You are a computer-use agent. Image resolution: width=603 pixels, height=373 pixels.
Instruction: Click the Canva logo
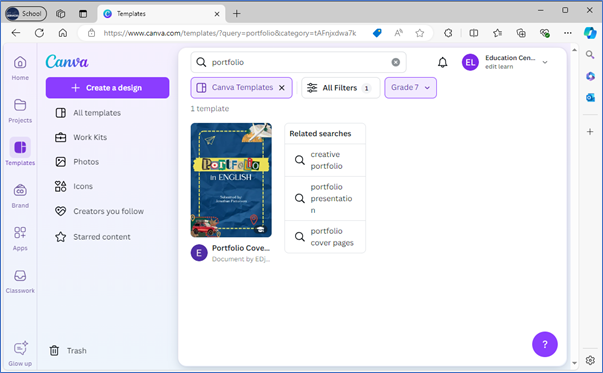[x=67, y=62]
